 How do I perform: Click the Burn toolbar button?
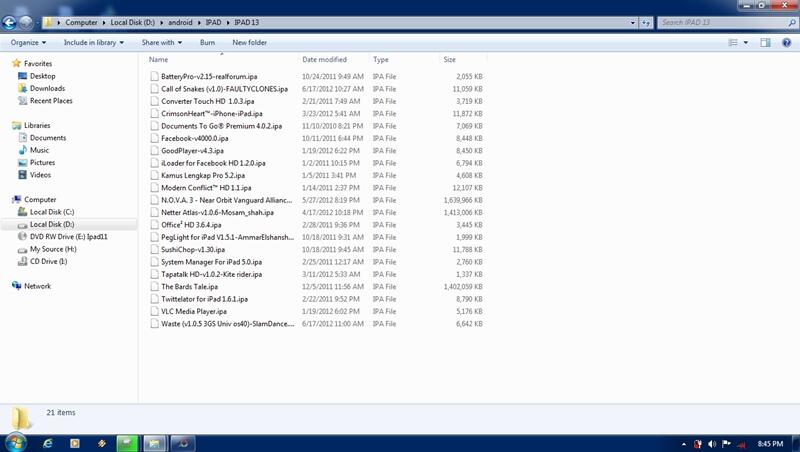pos(207,42)
